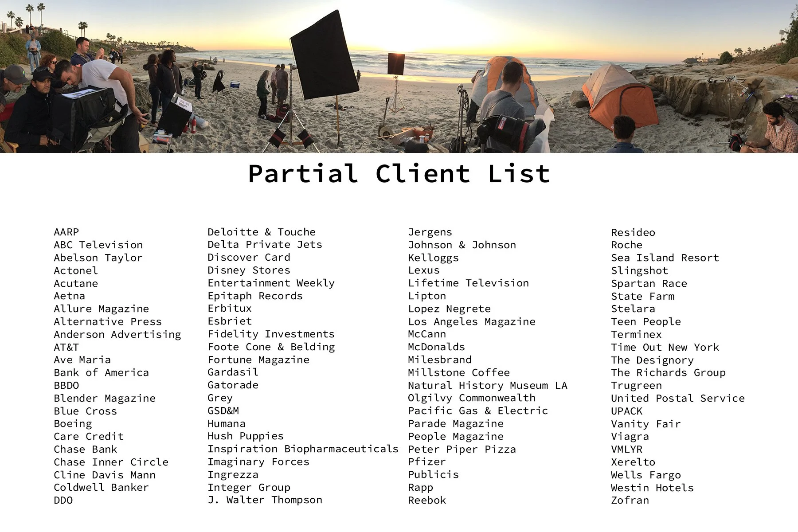This screenshot has width=798, height=532.
Task: Select 'Reebok' at bottom of third column
Action: coord(427,500)
